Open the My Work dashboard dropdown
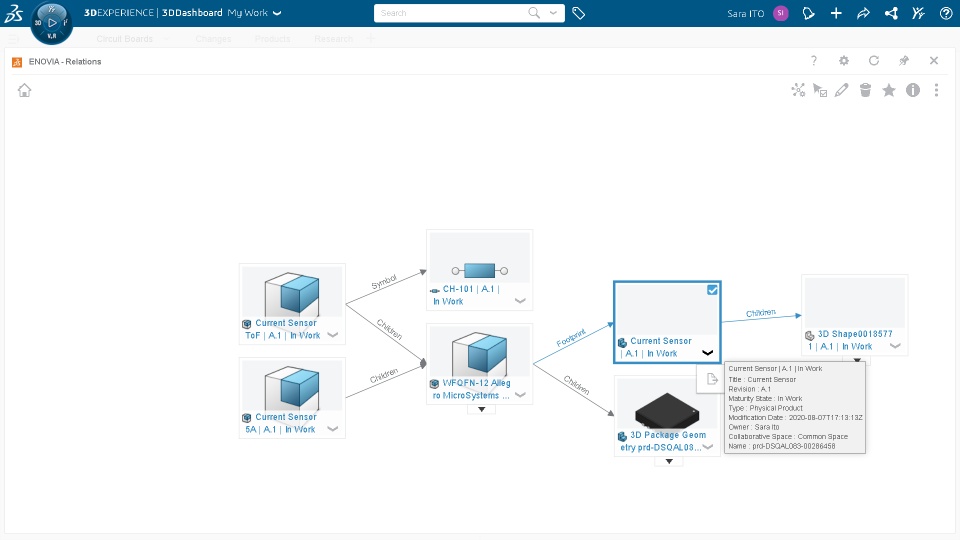 tap(277, 13)
